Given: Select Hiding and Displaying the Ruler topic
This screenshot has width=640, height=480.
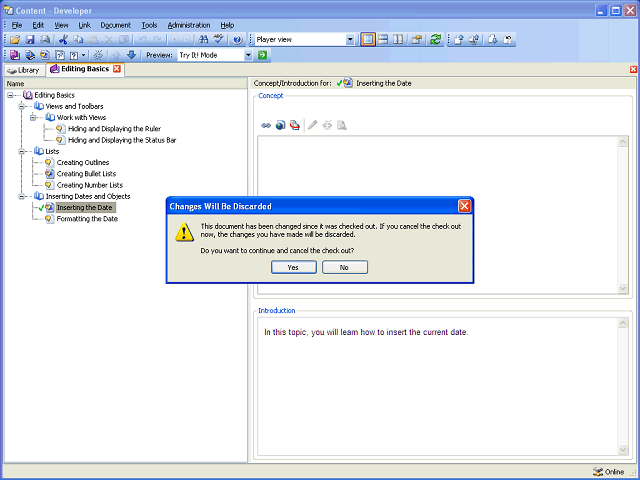Looking at the screenshot, I should (114, 129).
